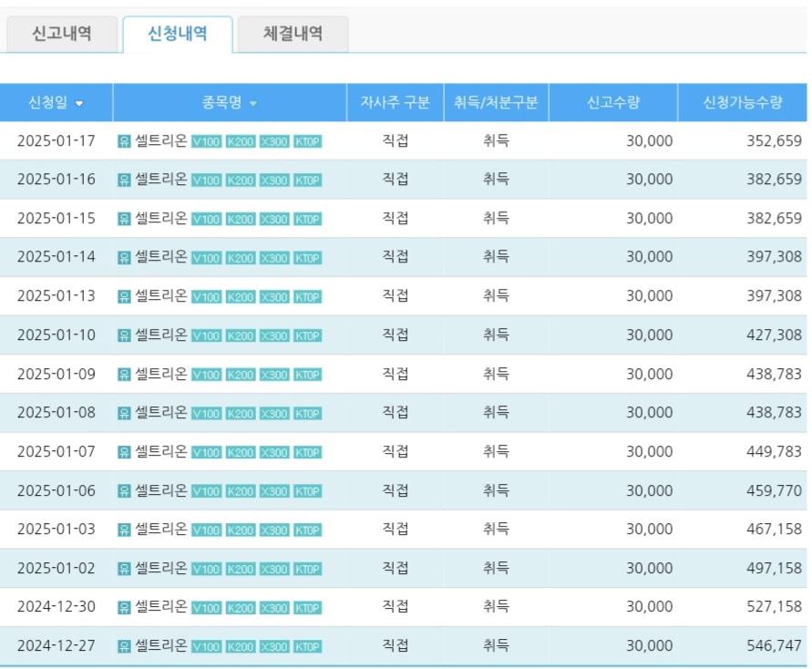
Task: Click the available quantity 449,783
Action: (x=775, y=451)
